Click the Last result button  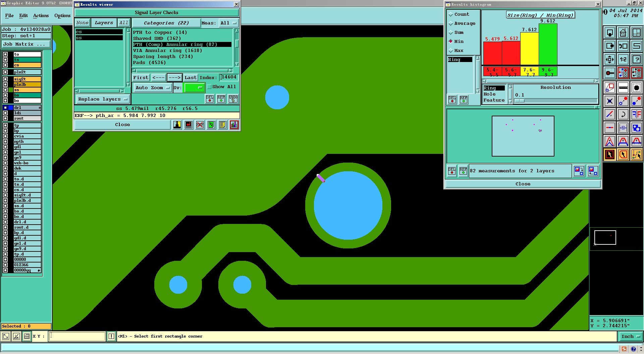[x=191, y=78]
